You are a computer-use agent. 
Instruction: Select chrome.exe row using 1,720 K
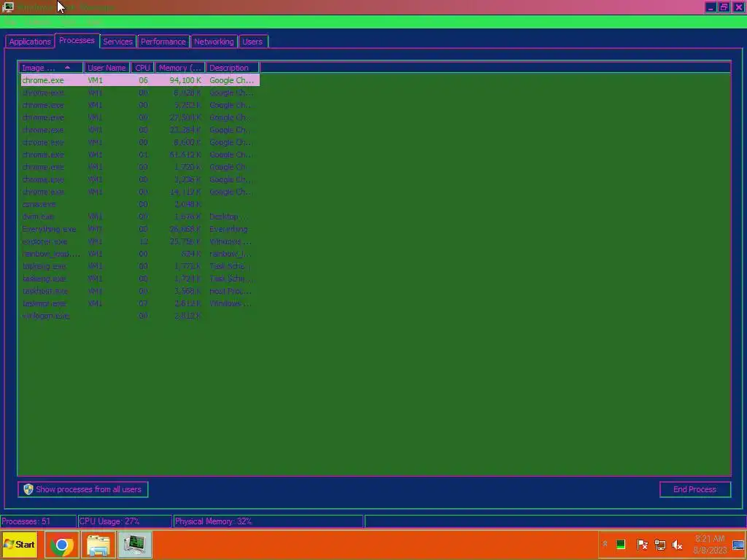tap(140, 167)
